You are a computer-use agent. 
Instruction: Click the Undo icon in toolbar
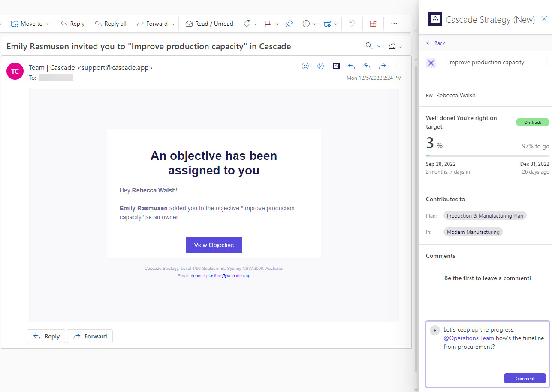click(352, 24)
